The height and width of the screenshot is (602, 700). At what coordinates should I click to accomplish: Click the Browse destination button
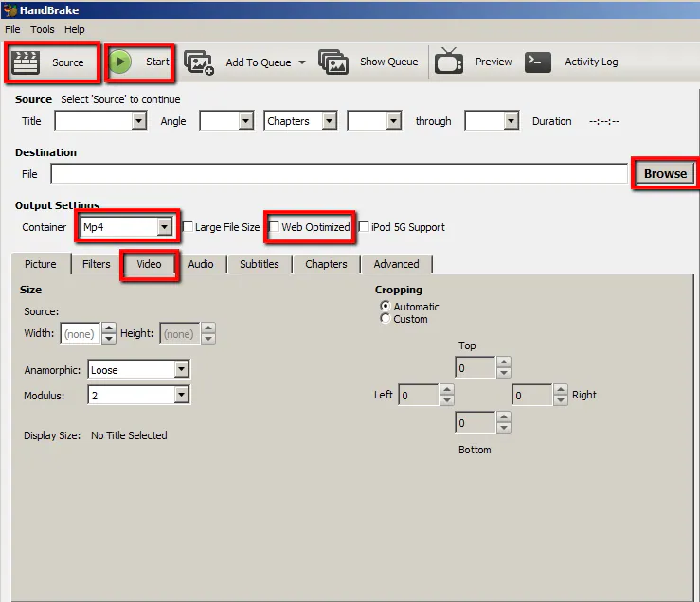665,173
